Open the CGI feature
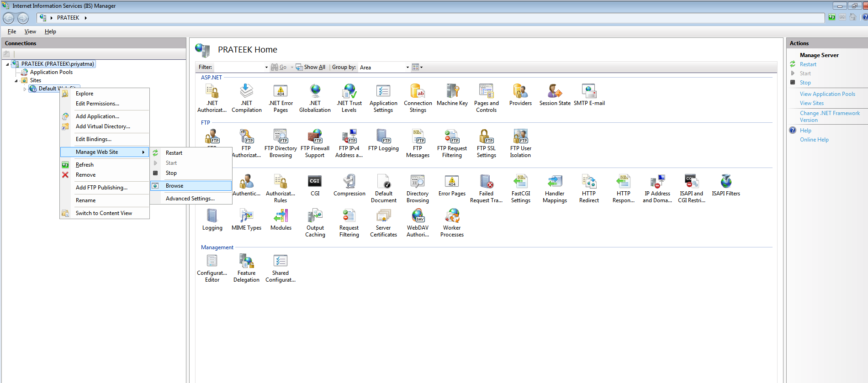Image resolution: width=868 pixels, height=383 pixels. click(x=315, y=185)
